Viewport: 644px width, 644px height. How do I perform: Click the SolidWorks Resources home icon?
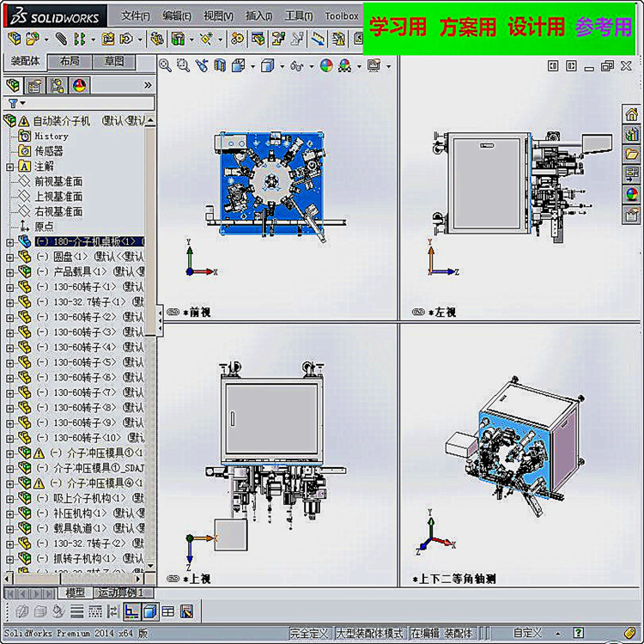(x=632, y=113)
